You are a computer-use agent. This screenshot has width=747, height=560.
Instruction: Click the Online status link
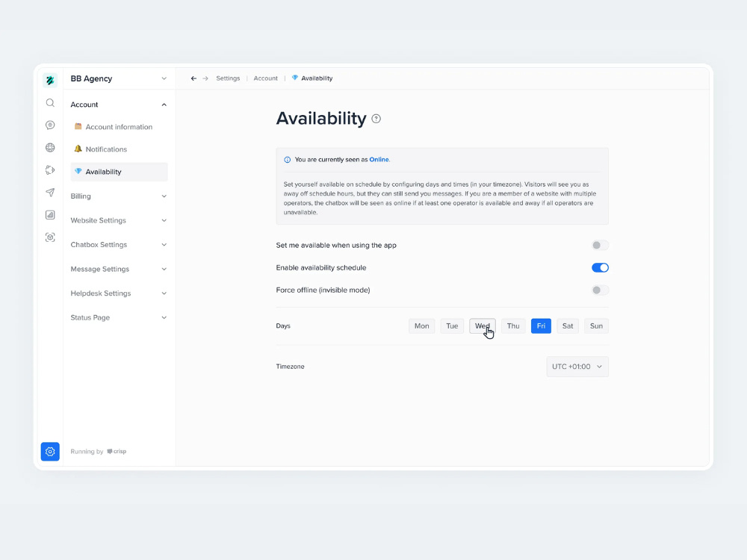[379, 160]
